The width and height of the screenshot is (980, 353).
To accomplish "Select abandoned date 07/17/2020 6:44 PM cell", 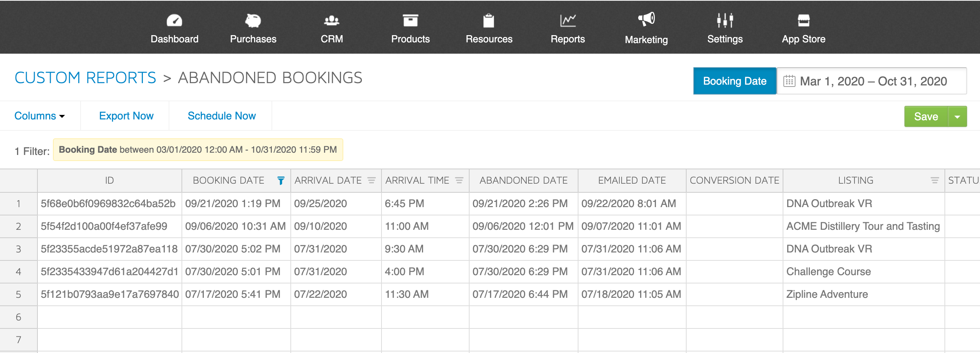I will (x=524, y=294).
